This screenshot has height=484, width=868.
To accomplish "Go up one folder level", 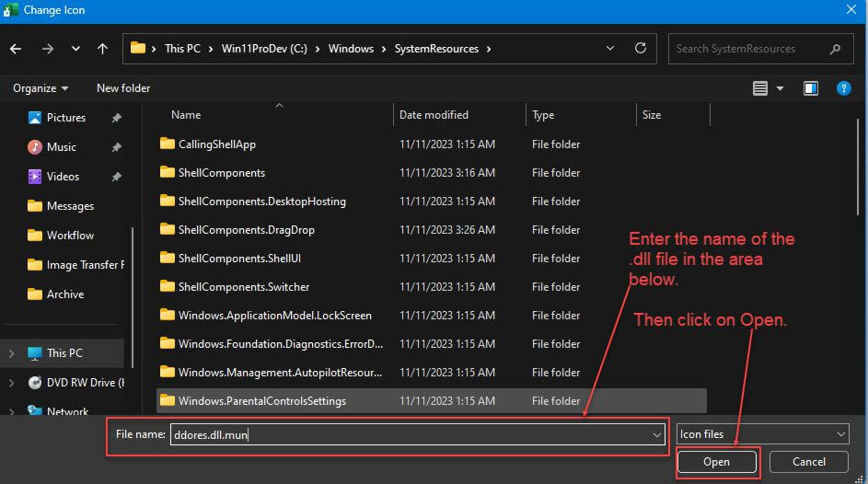I will [102, 49].
